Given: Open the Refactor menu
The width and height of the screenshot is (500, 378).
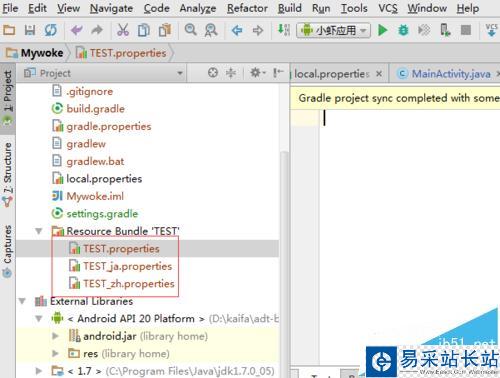Looking at the screenshot, I should (247, 8).
